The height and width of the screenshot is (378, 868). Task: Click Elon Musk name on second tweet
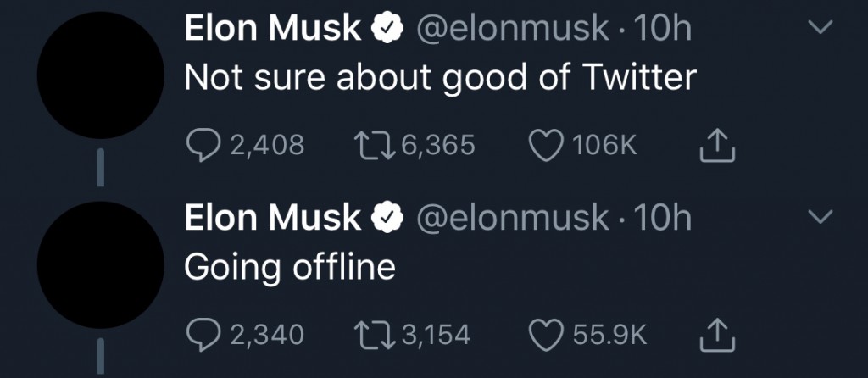coord(271,219)
